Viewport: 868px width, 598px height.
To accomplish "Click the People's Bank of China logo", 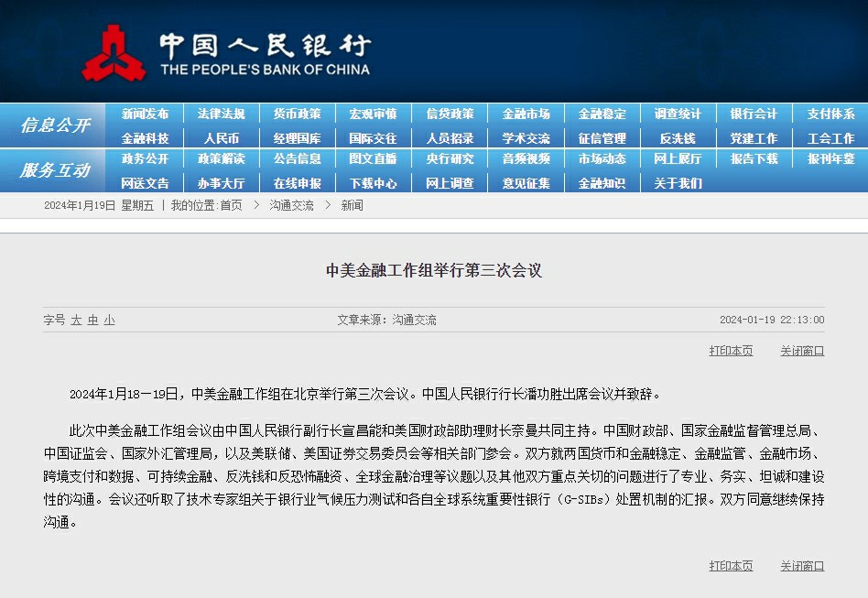I will 226,54.
